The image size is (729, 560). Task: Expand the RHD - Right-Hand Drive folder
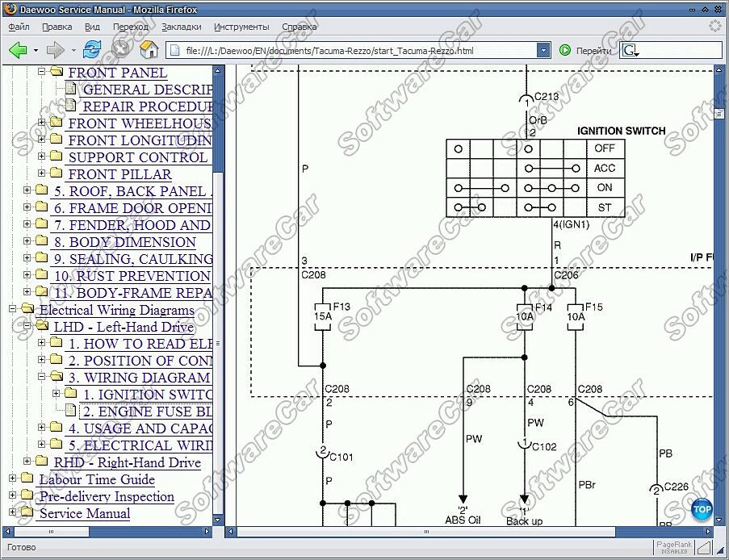(x=27, y=462)
